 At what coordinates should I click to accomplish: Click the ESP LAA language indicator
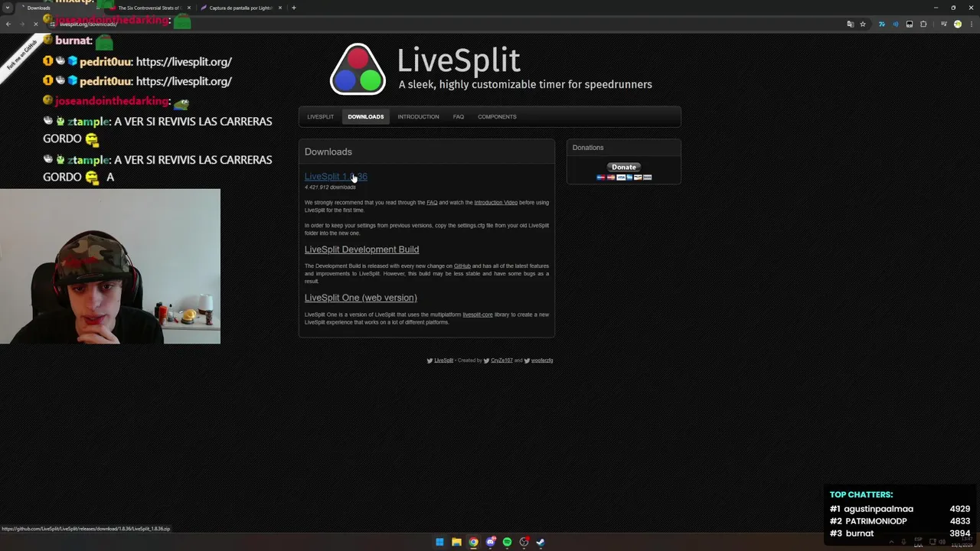click(919, 542)
